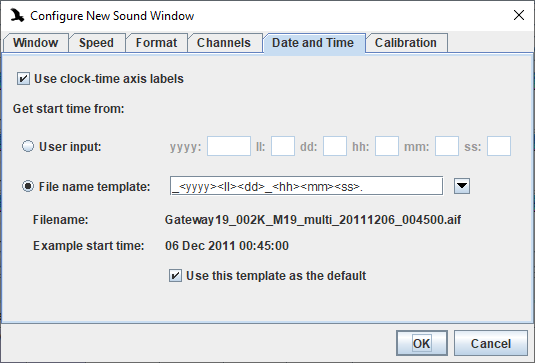Viewport: 535px width, 363px height.
Task: Confirm settings with the OK button
Action: tap(422, 343)
